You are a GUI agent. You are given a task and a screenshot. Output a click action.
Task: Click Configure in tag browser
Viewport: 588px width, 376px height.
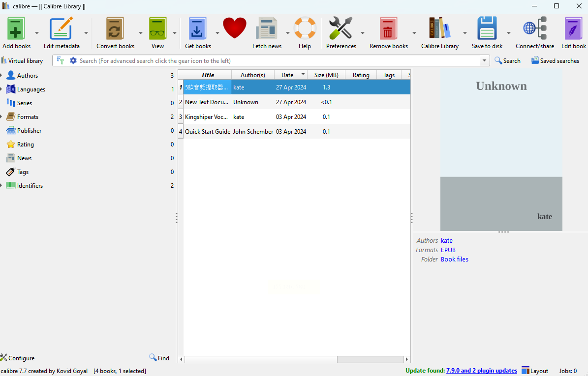[18, 358]
